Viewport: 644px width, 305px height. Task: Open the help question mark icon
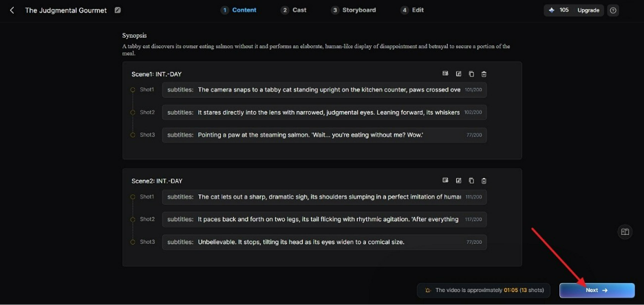613,11
